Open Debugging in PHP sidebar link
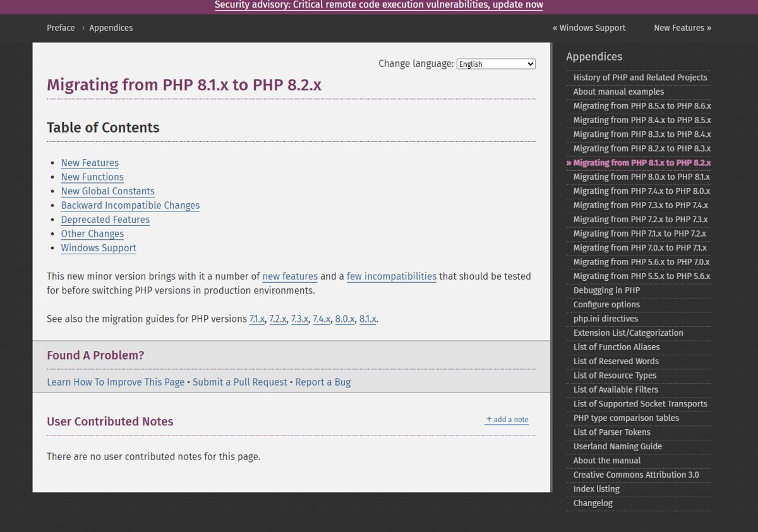The image size is (758, 532). point(606,290)
